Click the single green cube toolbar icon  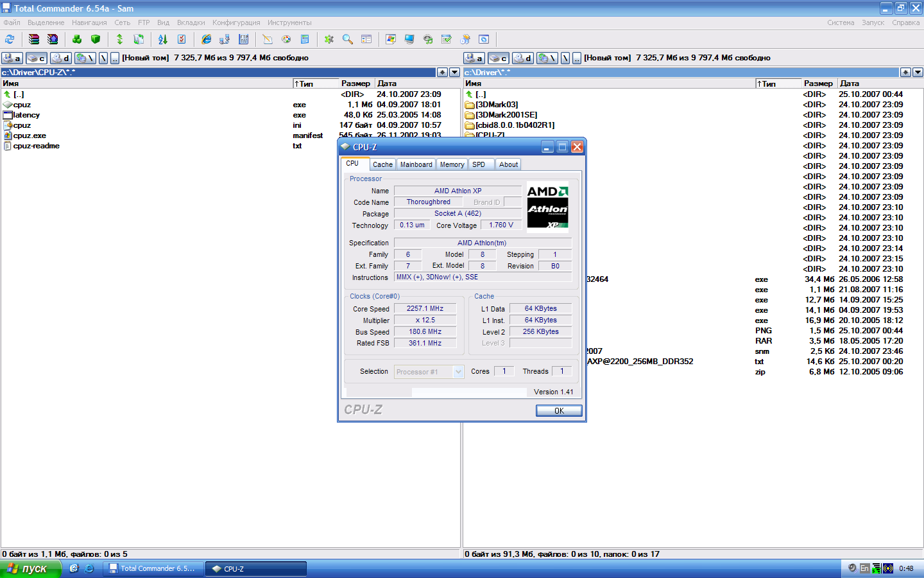[96, 39]
